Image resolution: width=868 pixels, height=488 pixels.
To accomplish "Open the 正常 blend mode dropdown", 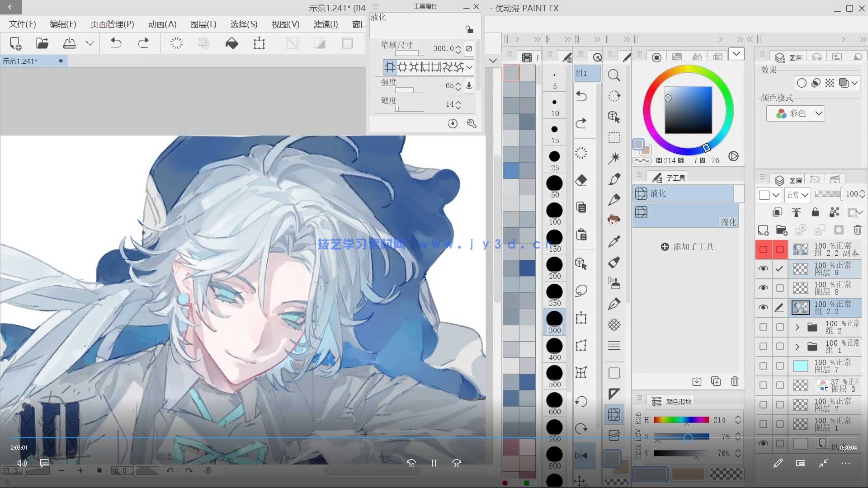I will coord(797,195).
